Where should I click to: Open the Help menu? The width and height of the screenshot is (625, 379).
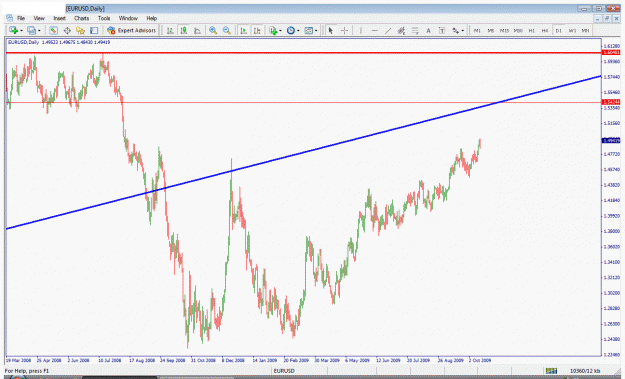(x=151, y=18)
